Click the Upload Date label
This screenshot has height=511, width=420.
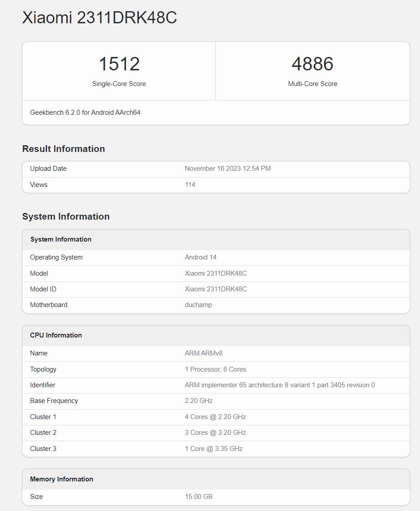pyautogui.click(x=48, y=169)
